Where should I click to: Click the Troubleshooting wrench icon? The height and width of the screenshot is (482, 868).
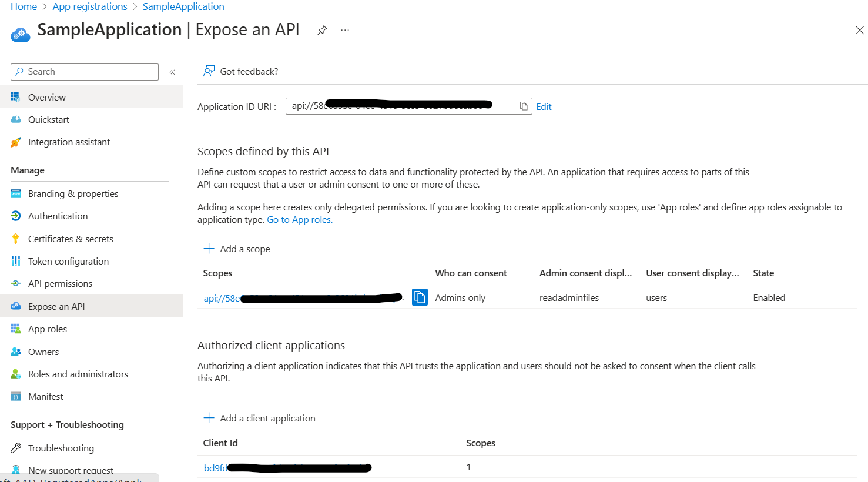(16, 448)
